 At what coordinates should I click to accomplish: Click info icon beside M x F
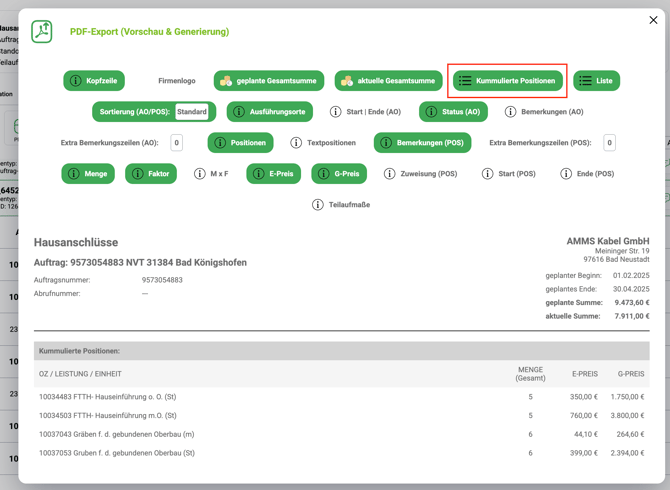(x=200, y=174)
